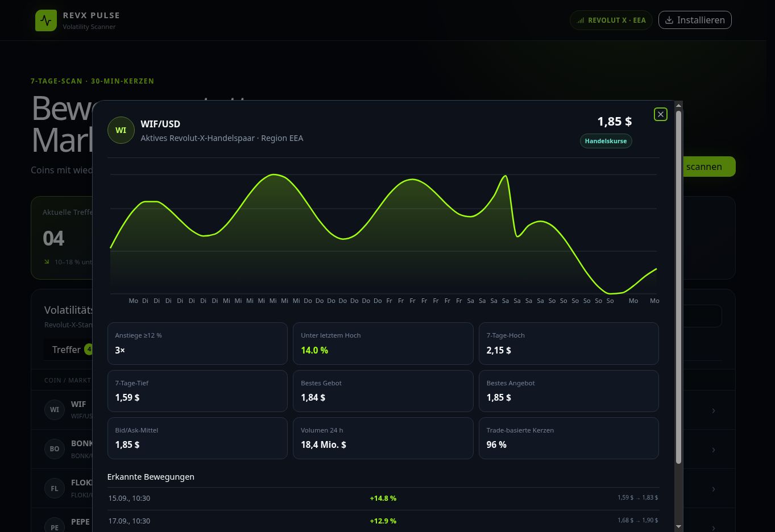
Task: Click the downward arrow icon beside 10–18 %
Action: point(47,262)
